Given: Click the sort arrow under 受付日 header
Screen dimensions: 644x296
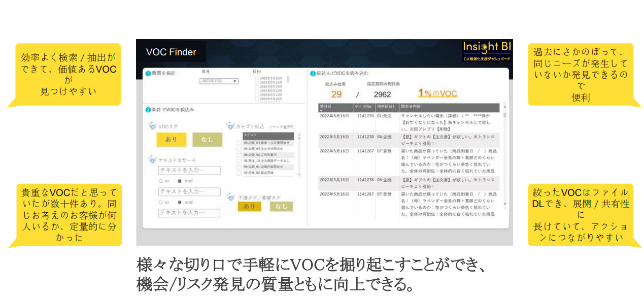Looking at the screenshot, I should tap(320, 111).
